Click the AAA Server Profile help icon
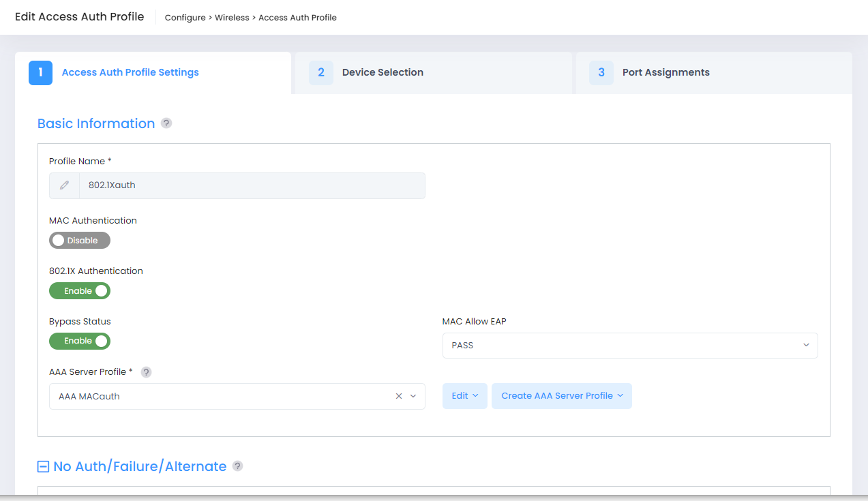 coord(146,372)
